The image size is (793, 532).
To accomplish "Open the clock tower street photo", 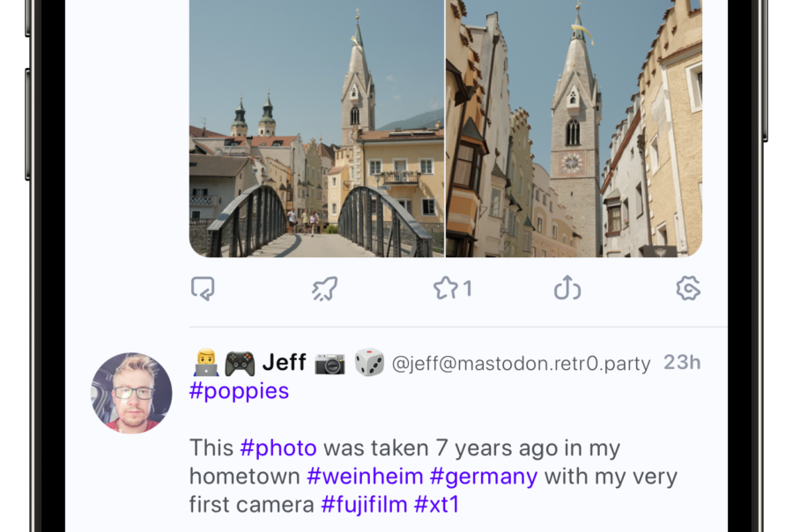I will (574, 129).
